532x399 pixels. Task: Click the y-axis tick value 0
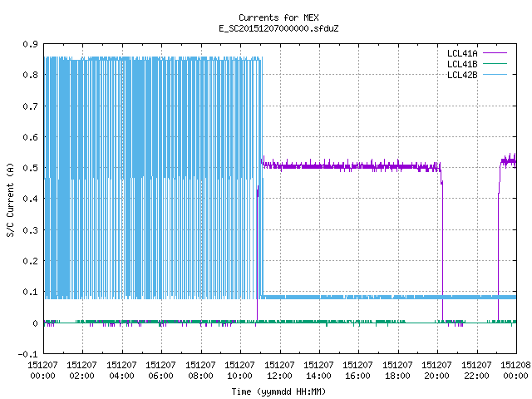[x=35, y=323]
